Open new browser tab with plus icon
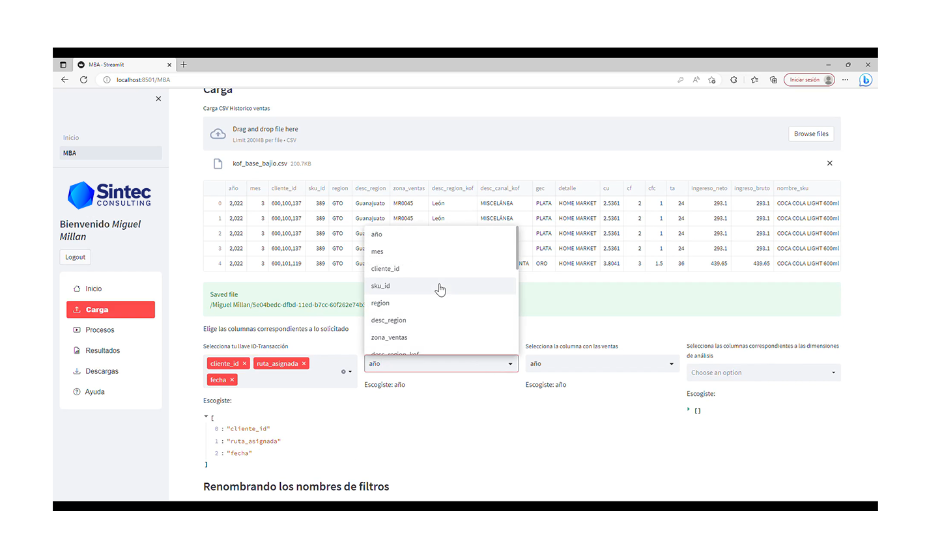Viewport: 942px width, 560px height. tap(184, 64)
